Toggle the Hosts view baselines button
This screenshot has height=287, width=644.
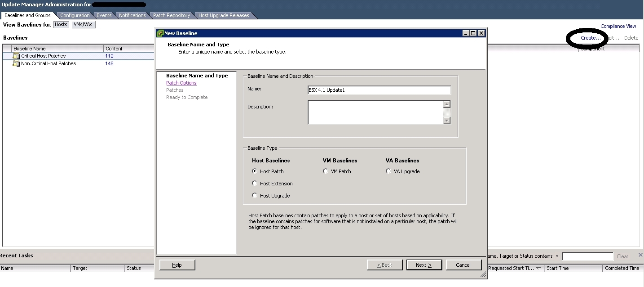tap(61, 25)
